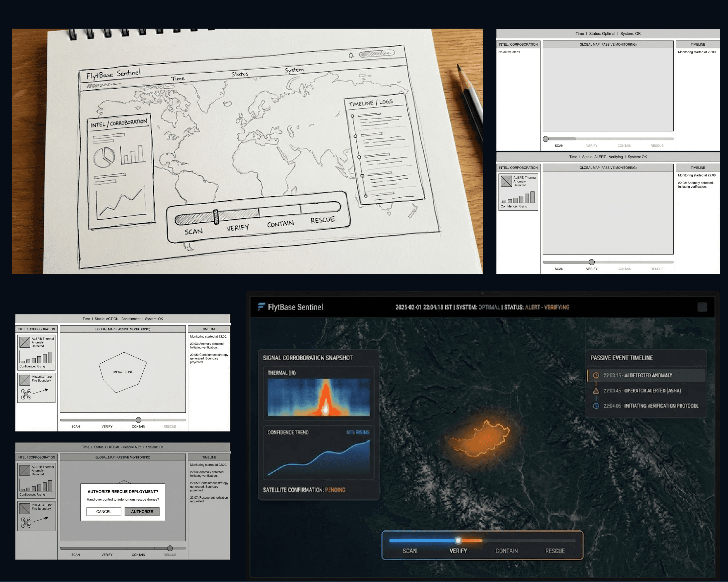This screenshot has height=582, width=728.
Task: Select the SCAN stage label in the dark dashboard
Action: 410,551
